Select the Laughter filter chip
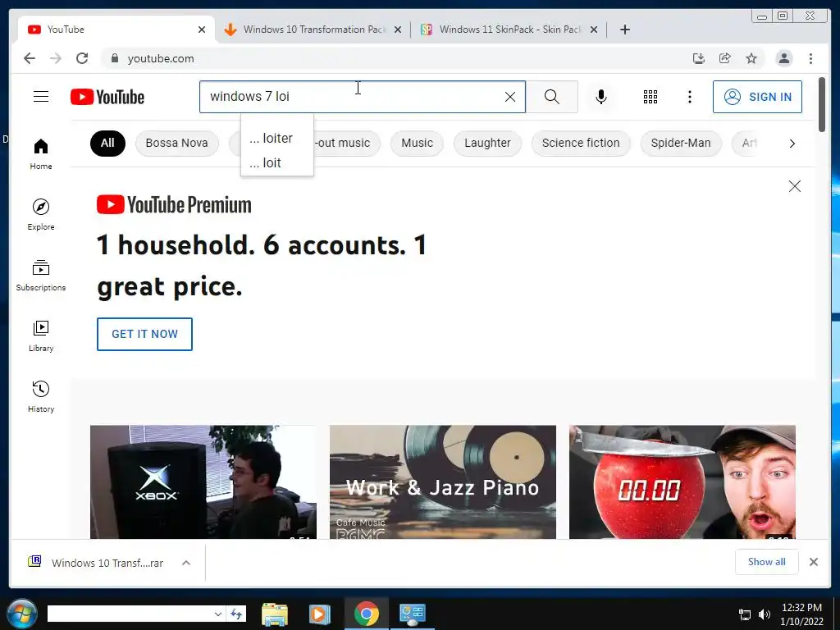This screenshot has height=630, width=840. (x=487, y=143)
